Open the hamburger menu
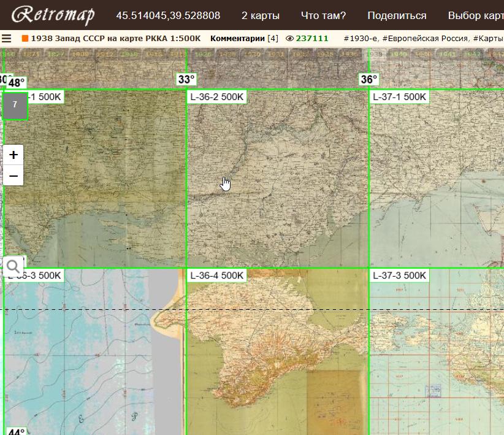The image size is (504, 435). coord(7,38)
